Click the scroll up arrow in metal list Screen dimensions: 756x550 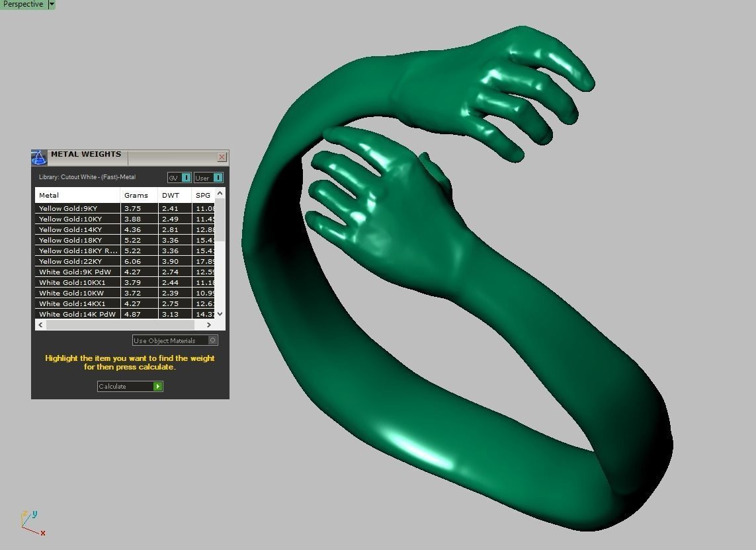(x=220, y=193)
